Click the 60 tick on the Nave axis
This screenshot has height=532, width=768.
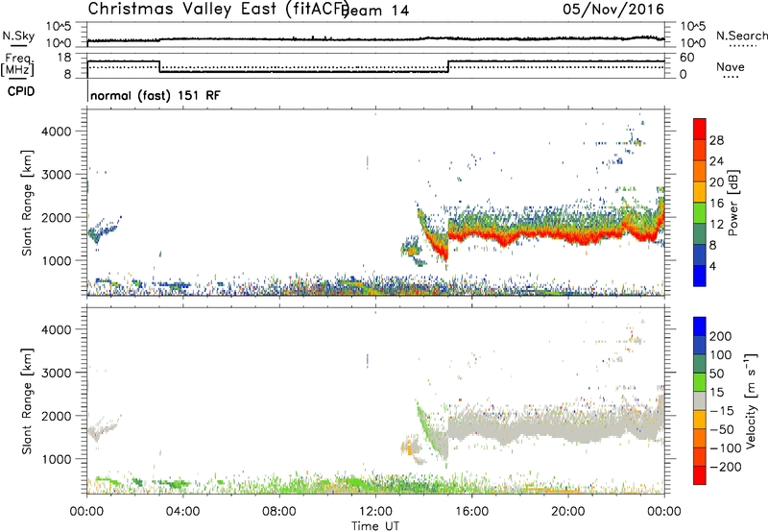(x=687, y=58)
